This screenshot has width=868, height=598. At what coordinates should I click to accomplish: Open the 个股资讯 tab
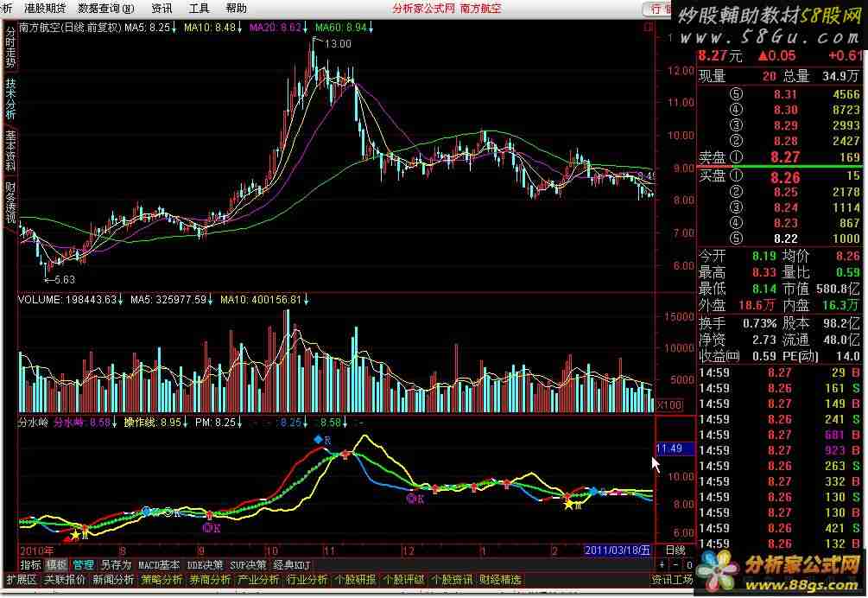pyautogui.click(x=452, y=580)
